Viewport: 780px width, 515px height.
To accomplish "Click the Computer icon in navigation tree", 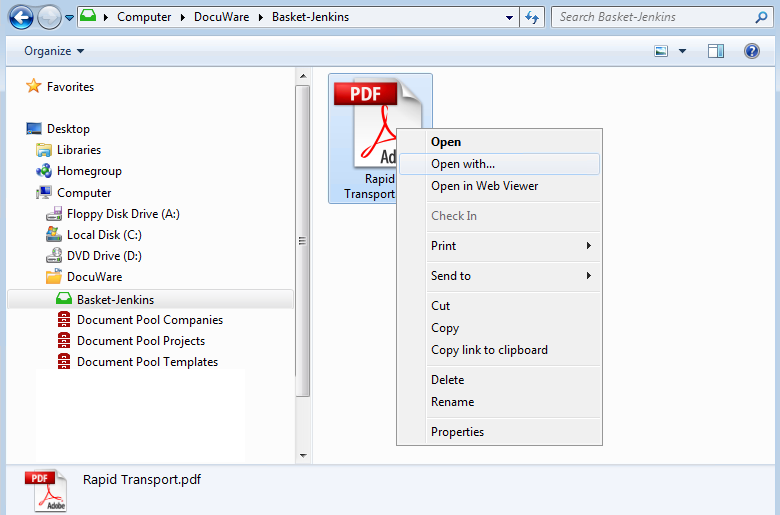I will 44,192.
